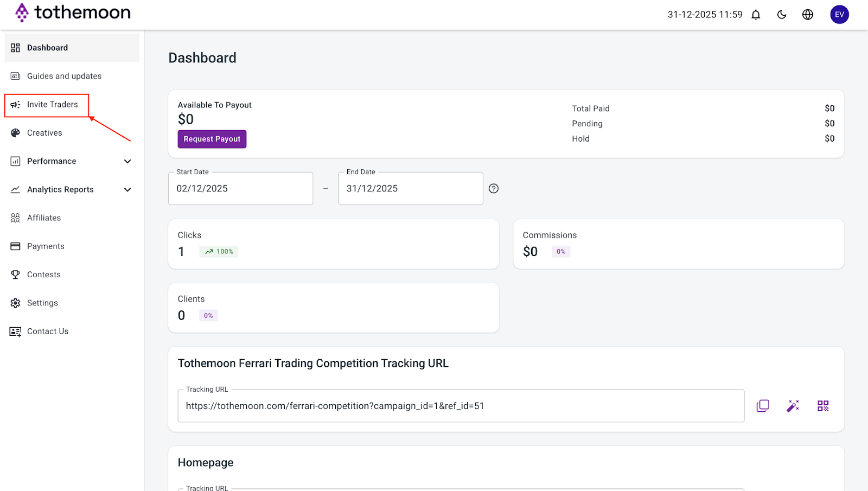Image resolution: width=868 pixels, height=491 pixels.
Task: Click the Clients 0% badge
Action: [x=208, y=316]
